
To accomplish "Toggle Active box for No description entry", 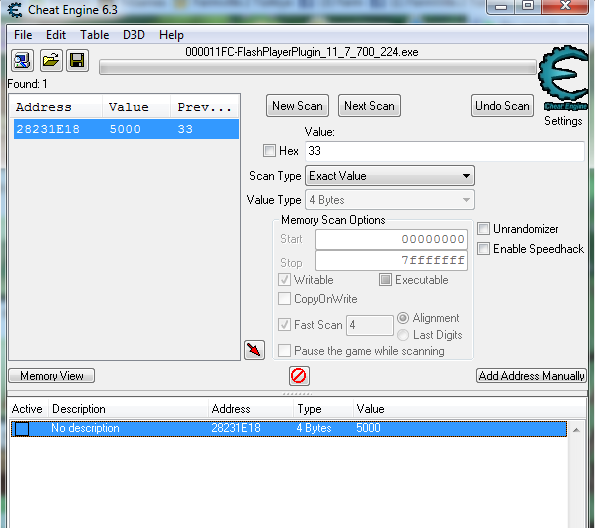I will point(22,429).
